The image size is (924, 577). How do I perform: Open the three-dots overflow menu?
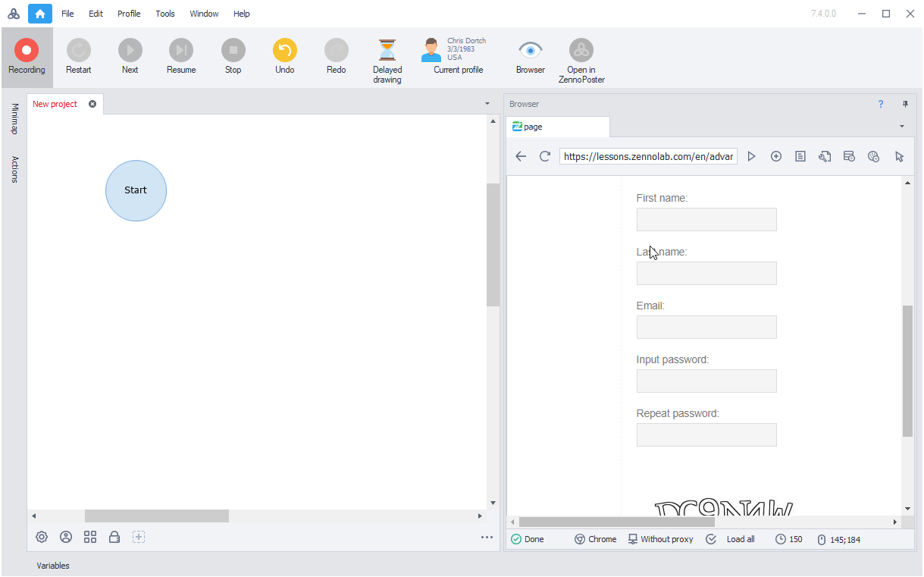pos(487,538)
